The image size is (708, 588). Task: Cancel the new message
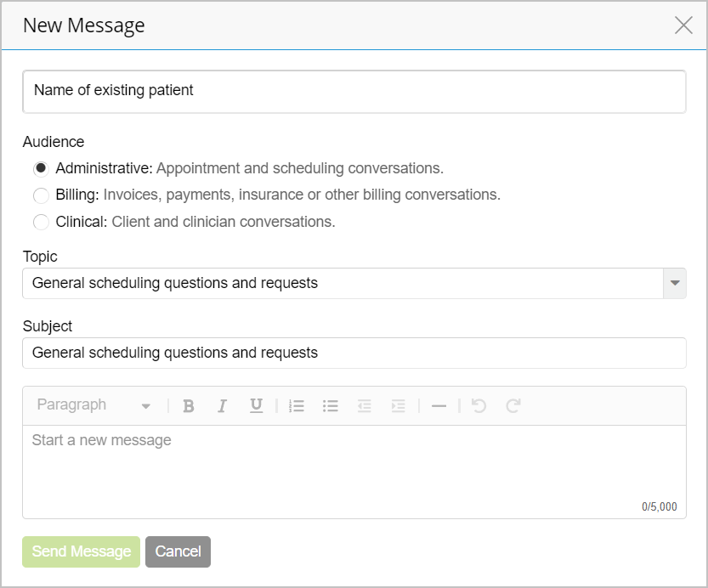coord(178,551)
